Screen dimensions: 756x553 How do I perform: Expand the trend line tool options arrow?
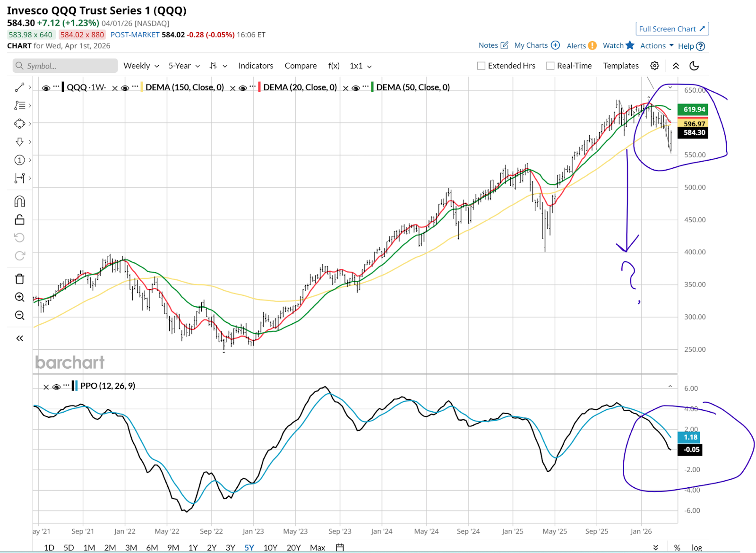(30, 87)
